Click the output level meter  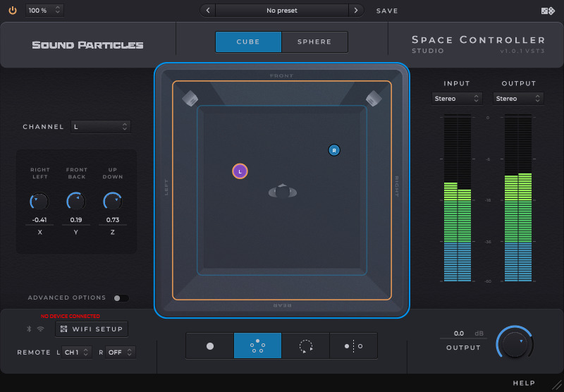(x=518, y=198)
